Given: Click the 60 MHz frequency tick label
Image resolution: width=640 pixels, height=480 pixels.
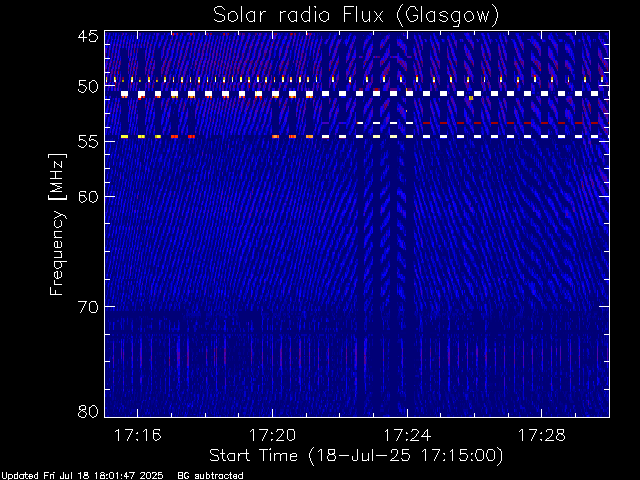Looking at the screenshot, I should (x=88, y=197).
